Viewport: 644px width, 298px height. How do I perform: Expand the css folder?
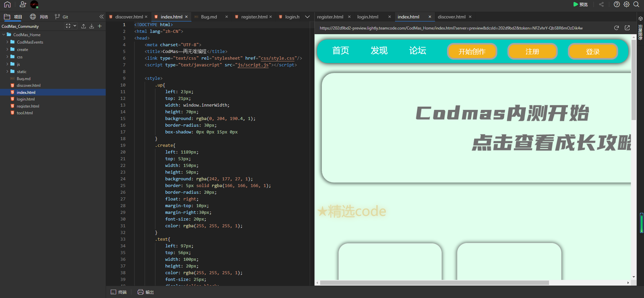point(7,57)
